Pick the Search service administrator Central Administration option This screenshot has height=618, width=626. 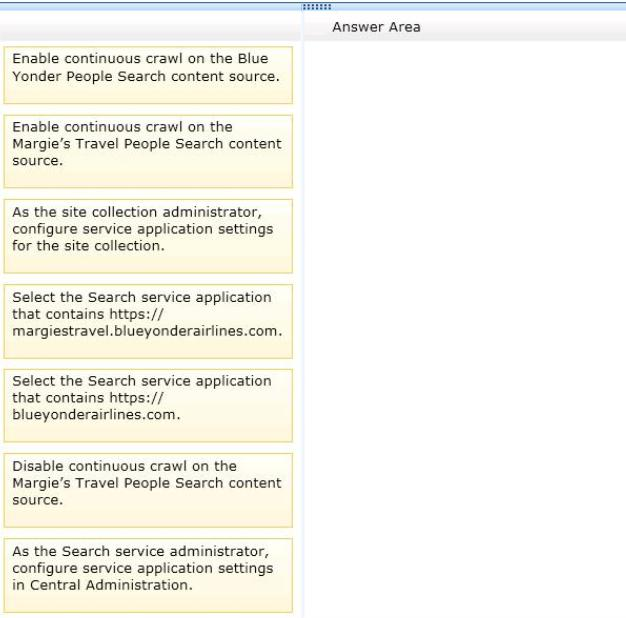pyautogui.click(x=148, y=575)
